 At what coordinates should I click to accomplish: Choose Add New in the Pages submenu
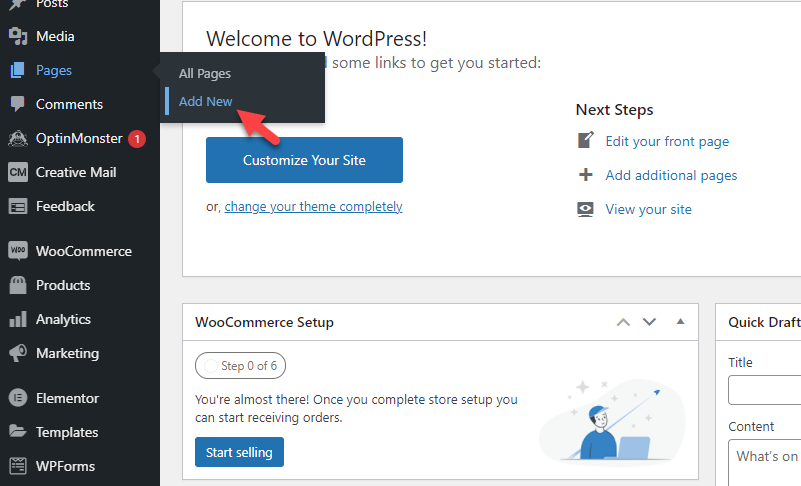205,101
